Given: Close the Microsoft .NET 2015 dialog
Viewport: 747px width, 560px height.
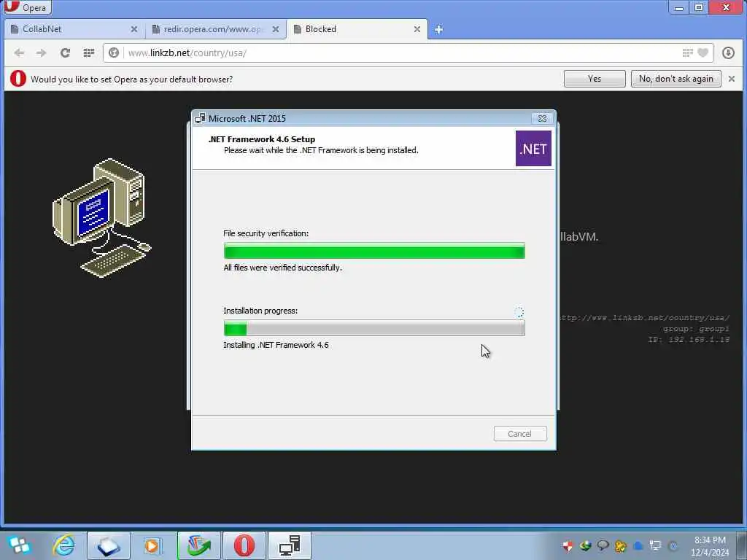Looking at the screenshot, I should [542, 119].
